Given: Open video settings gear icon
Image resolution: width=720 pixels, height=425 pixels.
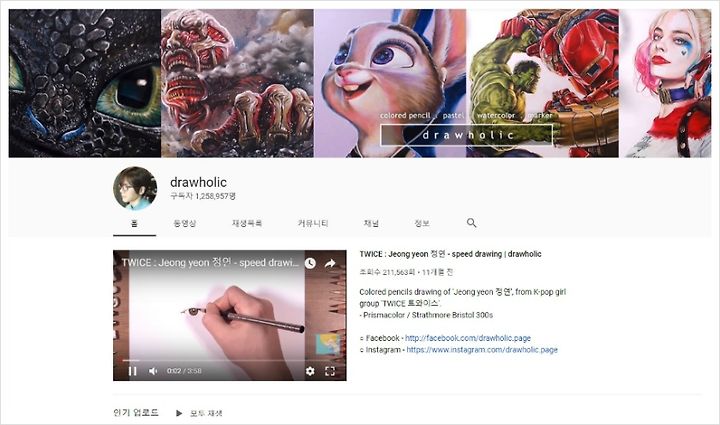Looking at the screenshot, I should (x=310, y=371).
